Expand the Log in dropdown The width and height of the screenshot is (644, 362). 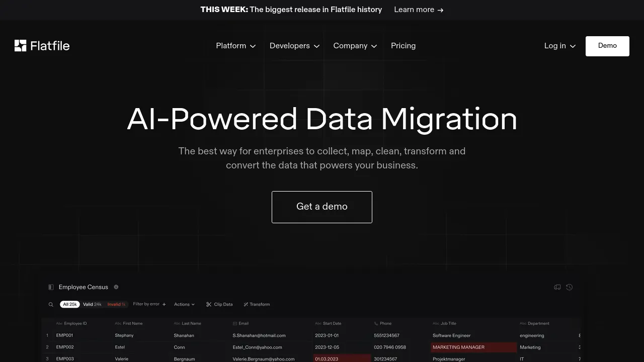point(560,46)
